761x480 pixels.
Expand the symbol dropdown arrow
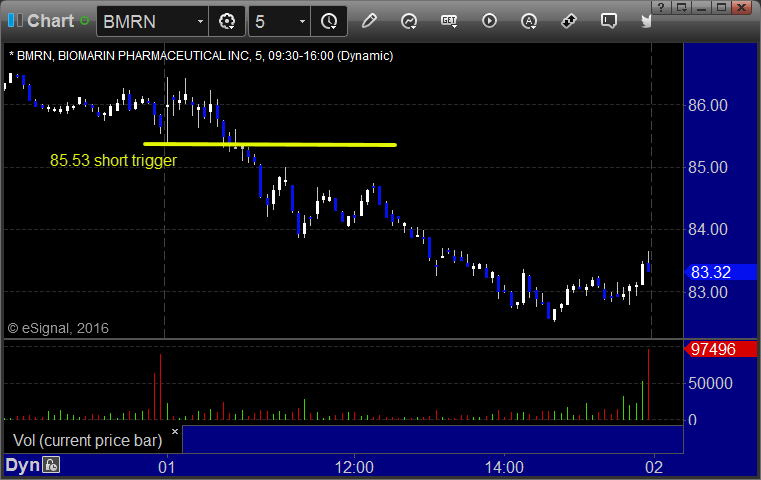click(200, 21)
